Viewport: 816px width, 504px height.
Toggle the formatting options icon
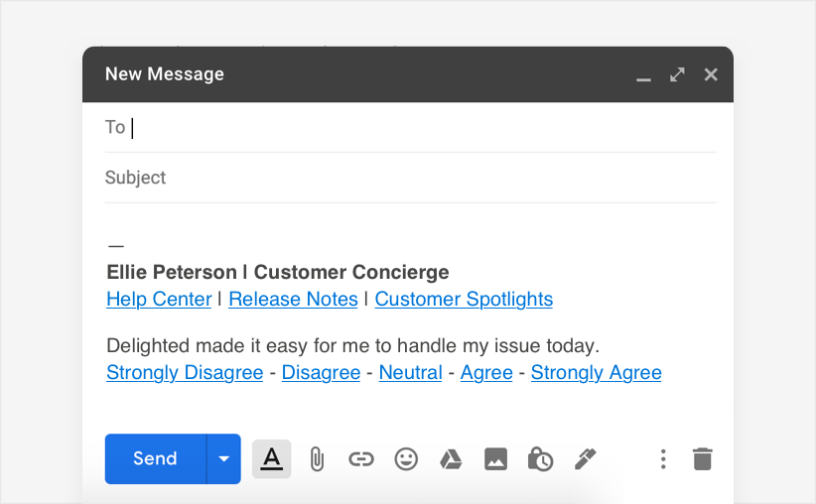(272, 458)
